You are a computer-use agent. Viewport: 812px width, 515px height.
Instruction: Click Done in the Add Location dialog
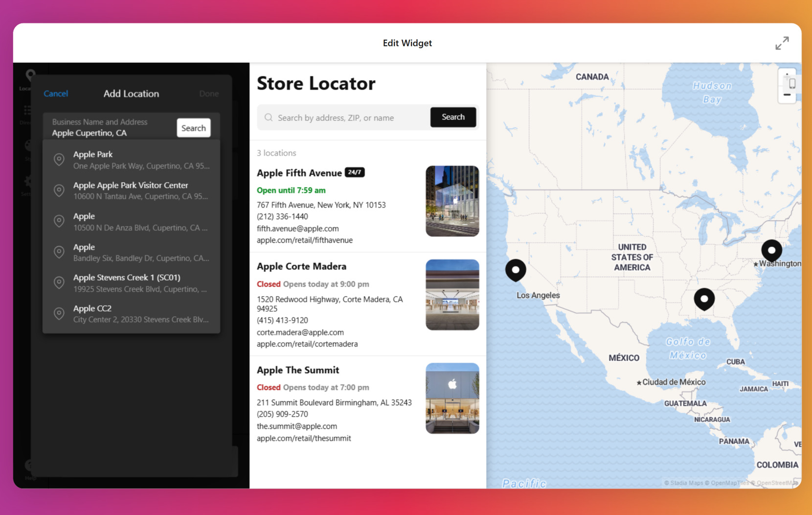(x=209, y=94)
